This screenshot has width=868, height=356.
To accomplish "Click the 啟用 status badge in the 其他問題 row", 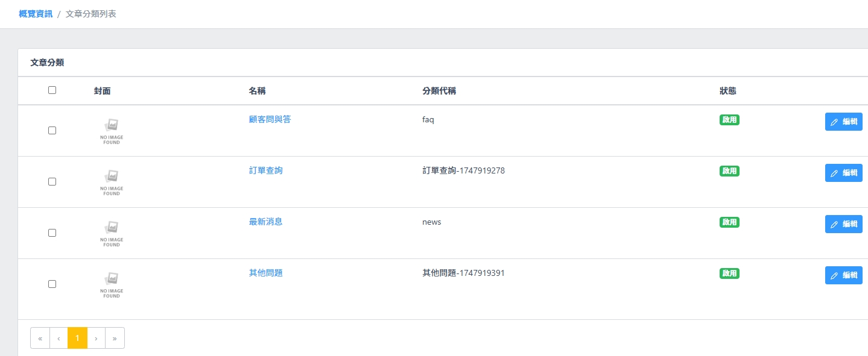I will coord(729,273).
